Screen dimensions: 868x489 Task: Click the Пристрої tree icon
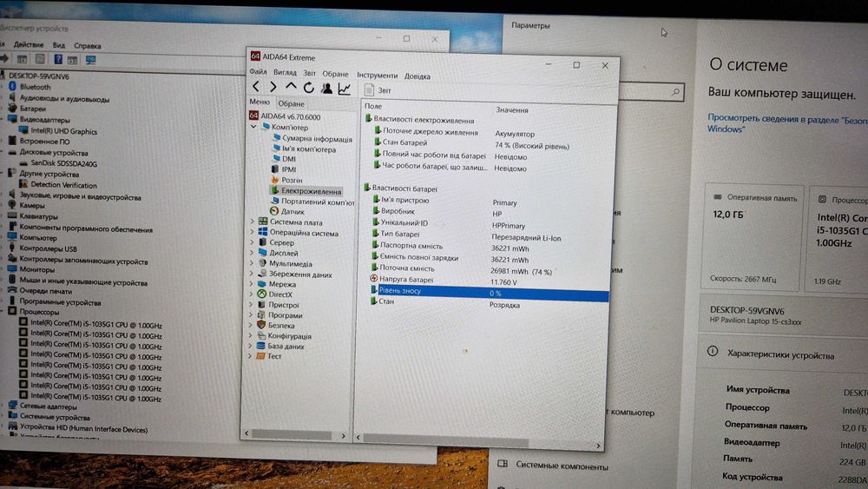pyautogui.click(x=261, y=305)
